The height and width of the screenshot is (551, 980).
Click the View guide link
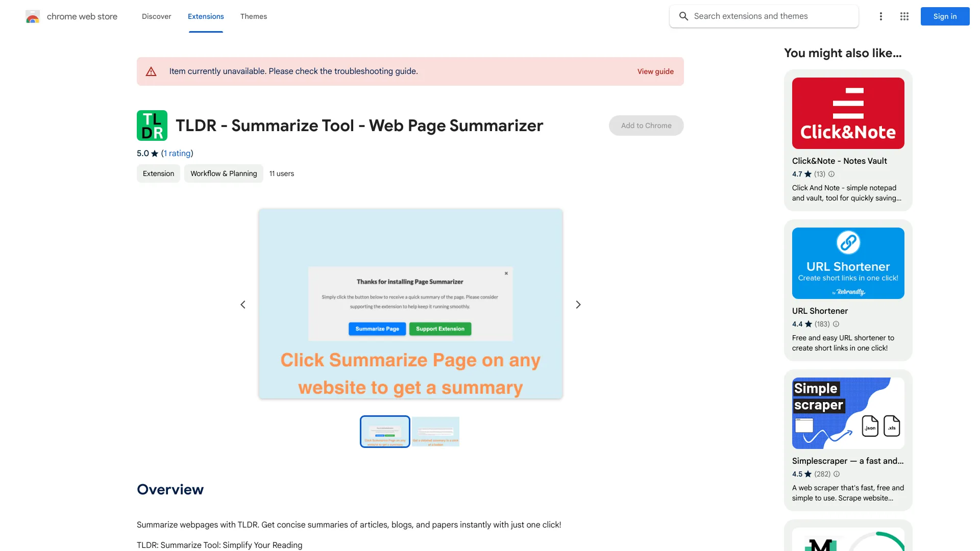pyautogui.click(x=655, y=71)
